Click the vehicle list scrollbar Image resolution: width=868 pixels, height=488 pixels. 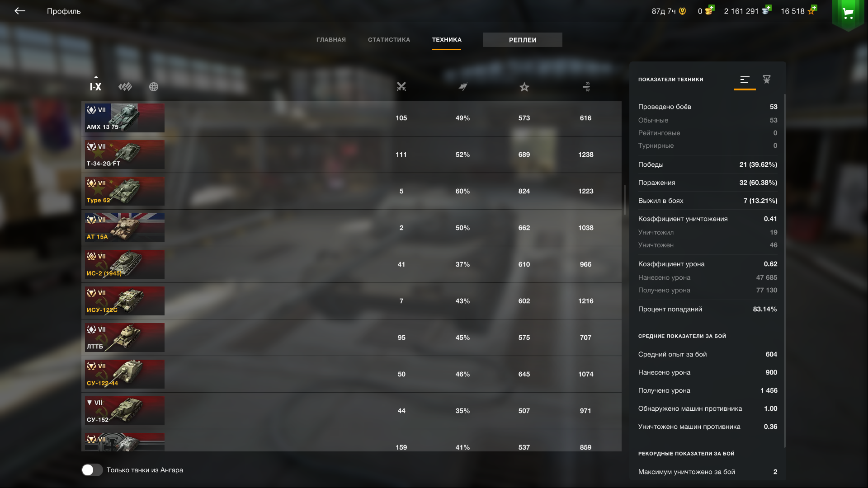coord(625,200)
